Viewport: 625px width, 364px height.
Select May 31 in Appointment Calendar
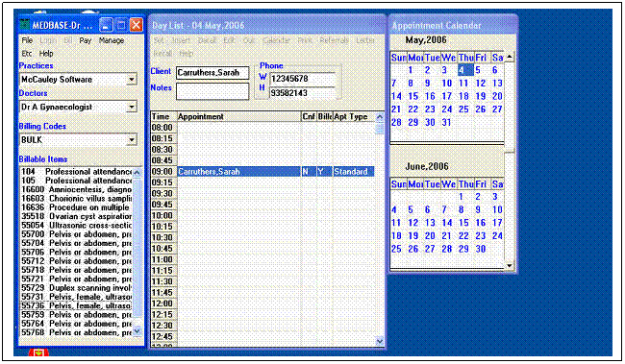pos(446,123)
